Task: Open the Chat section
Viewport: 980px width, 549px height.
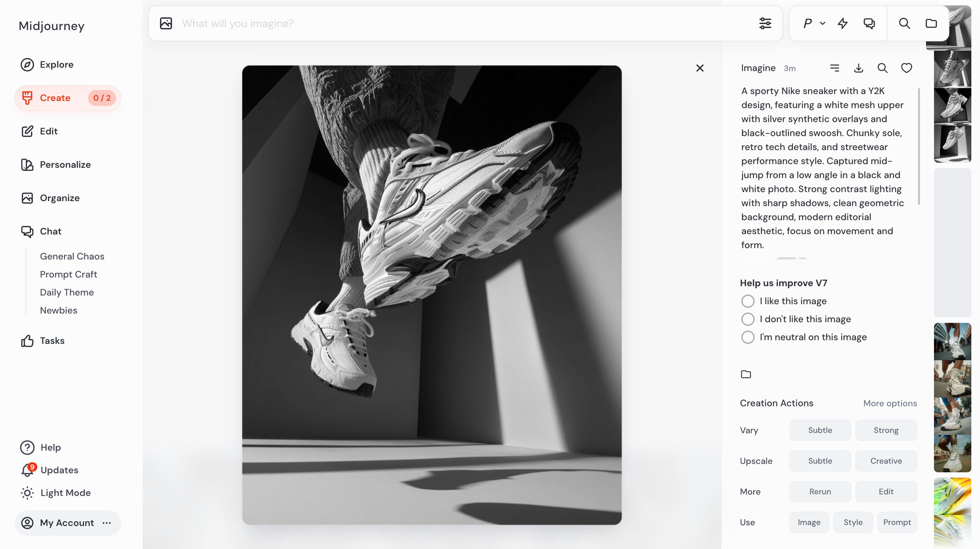Action: (x=41, y=231)
